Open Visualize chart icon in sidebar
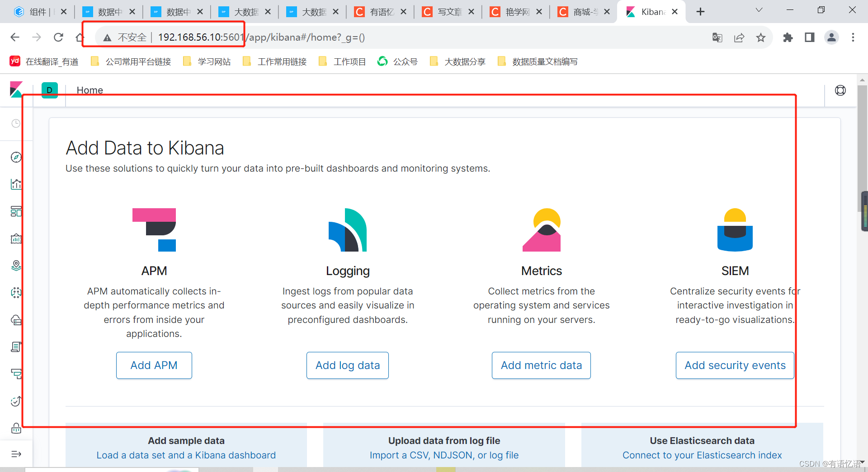 [x=16, y=184]
